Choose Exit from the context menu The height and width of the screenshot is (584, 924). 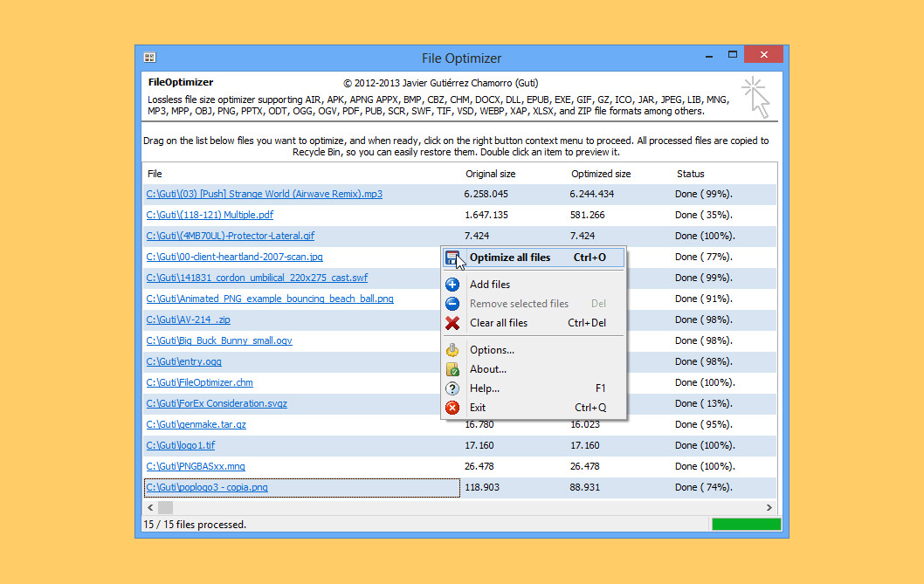[534, 408]
